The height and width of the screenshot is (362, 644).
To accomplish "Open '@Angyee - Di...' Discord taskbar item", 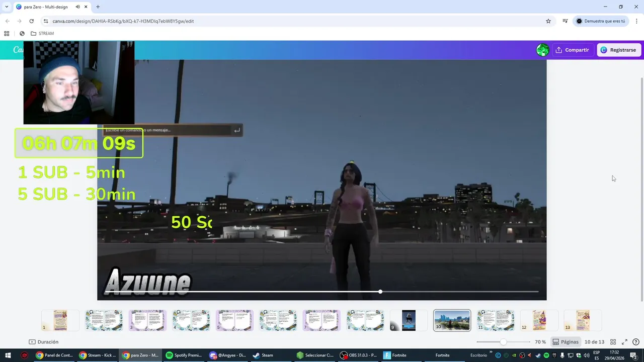I will tap(227, 355).
